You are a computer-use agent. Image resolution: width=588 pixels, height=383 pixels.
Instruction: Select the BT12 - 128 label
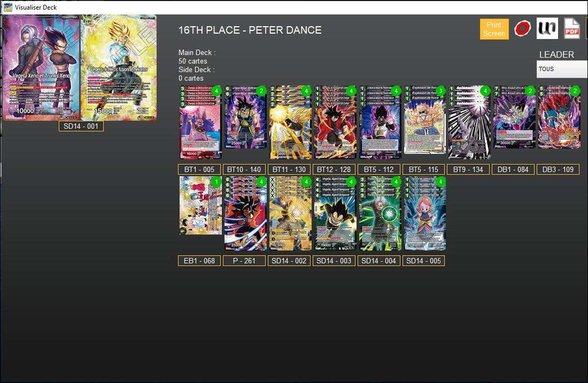(334, 169)
